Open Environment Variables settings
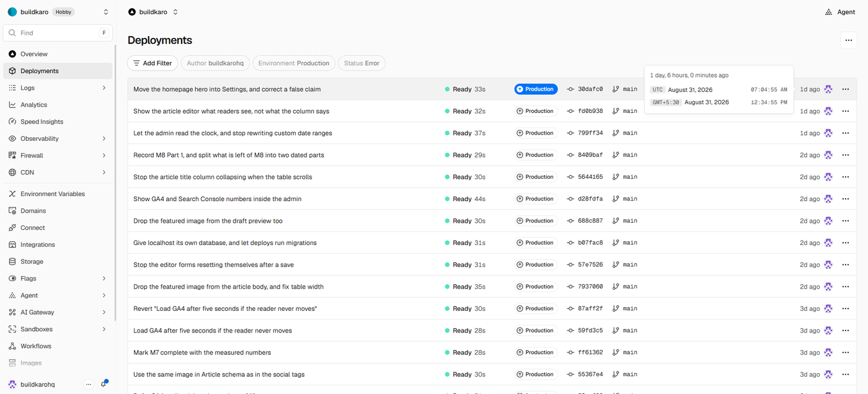868x394 pixels. tap(58, 194)
